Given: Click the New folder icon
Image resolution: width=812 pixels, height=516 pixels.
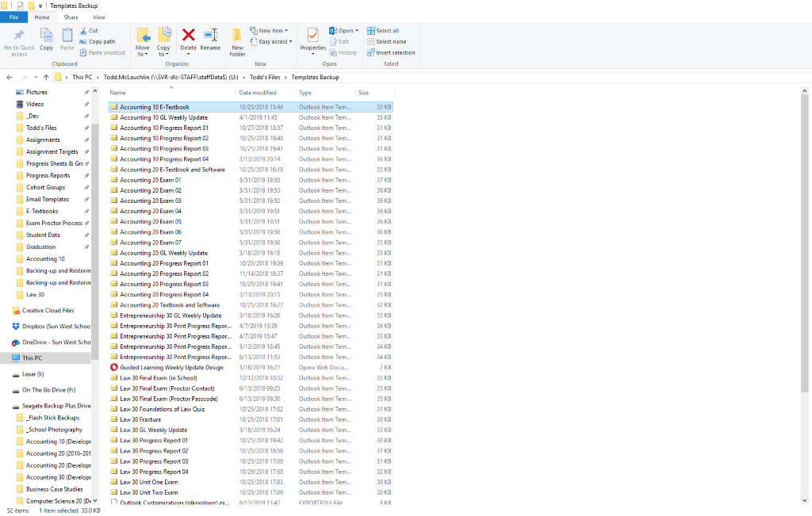Looking at the screenshot, I should 237,35.
